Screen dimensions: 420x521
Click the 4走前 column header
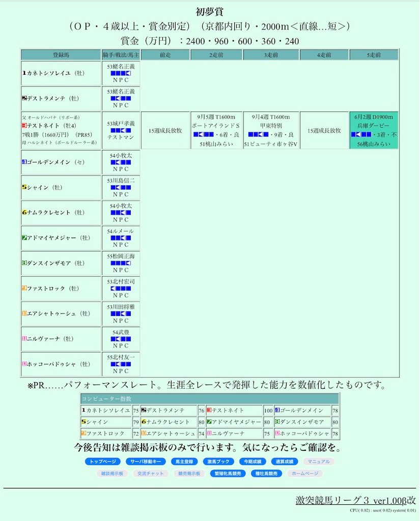pyautogui.click(x=324, y=55)
